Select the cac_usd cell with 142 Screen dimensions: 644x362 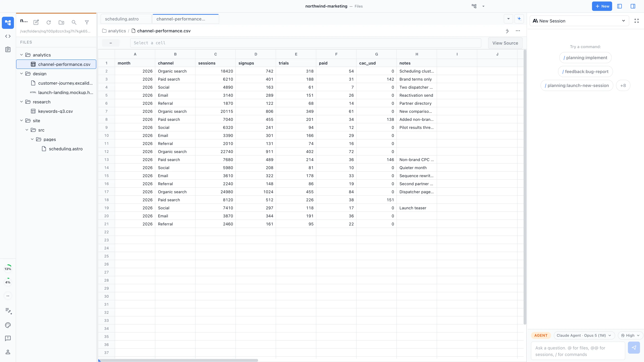point(376,79)
